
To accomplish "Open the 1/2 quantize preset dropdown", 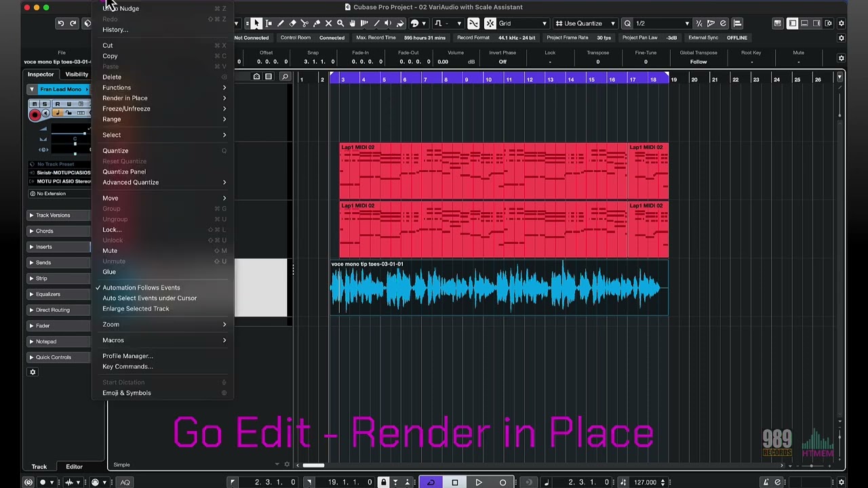I will (x=662, y=23).
